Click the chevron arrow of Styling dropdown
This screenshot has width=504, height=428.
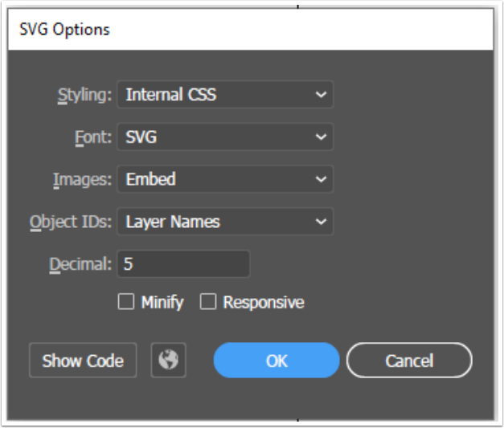pos(321,95)
